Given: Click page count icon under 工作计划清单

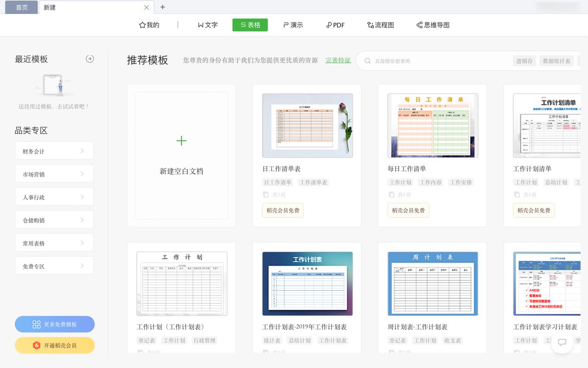Looking at the screenshot, I should coord(517,194).
